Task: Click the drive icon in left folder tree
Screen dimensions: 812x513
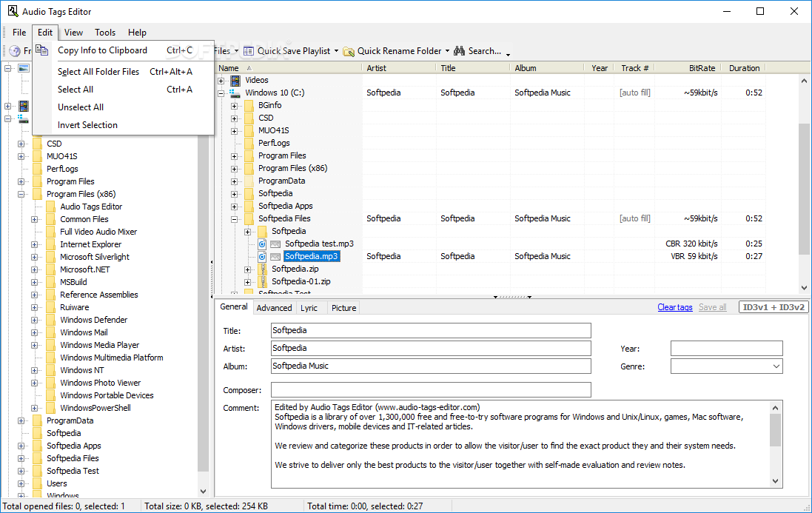Action: click(23, 119)
